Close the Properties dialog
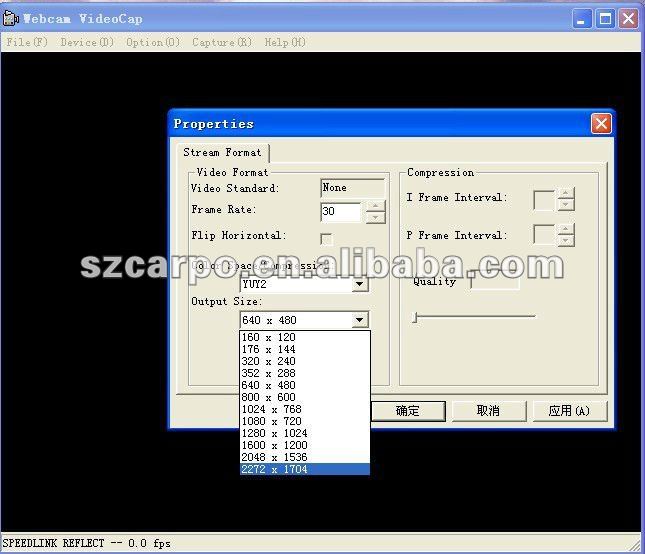Viewport: 645px width, 554px height. point(601,123)
